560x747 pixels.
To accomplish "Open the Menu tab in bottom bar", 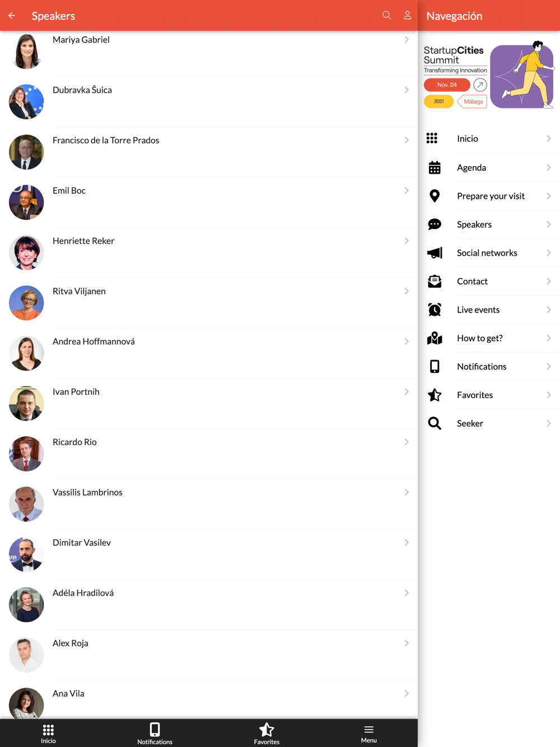I will point(368,733).
